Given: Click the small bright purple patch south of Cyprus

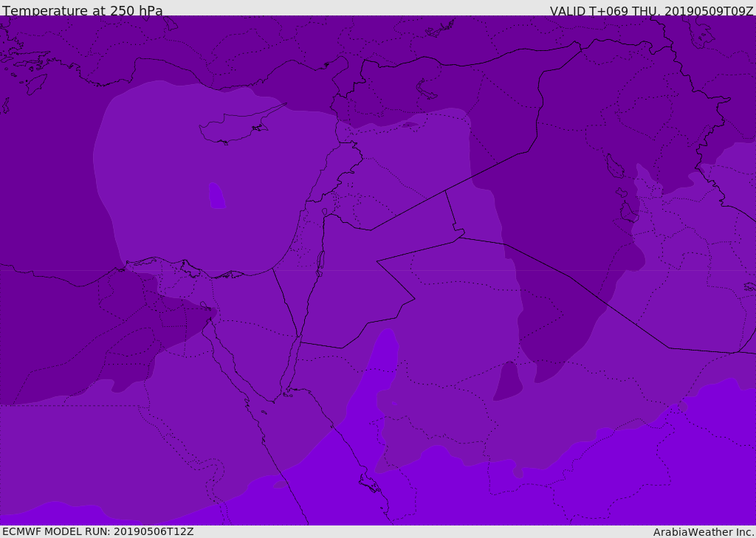Looking at the screenshot, I should (x=217, y=196).
